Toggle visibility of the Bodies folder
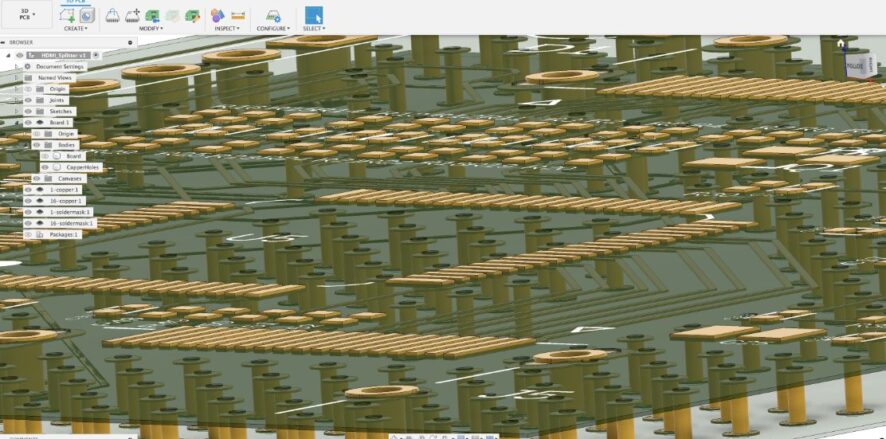886x439 pixels. click(37, 145)
